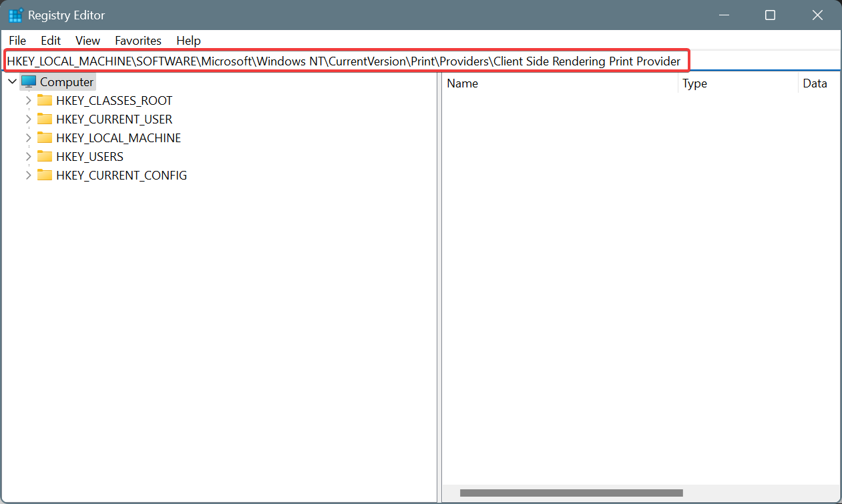Viewport: 842px width, 504px height.
Task: Click the HKEY_USERS folder icon
Action: [45, 156]
